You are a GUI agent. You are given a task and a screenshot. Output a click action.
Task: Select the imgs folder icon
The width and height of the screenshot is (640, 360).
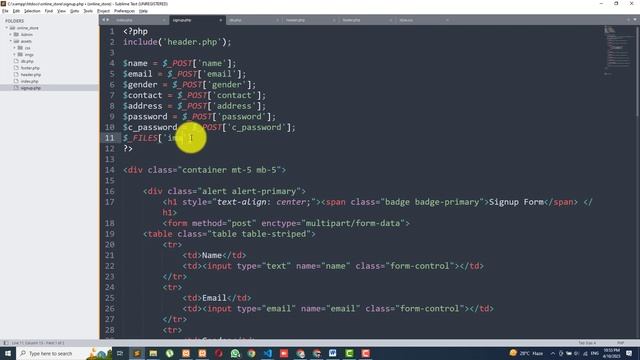[20, 54]
